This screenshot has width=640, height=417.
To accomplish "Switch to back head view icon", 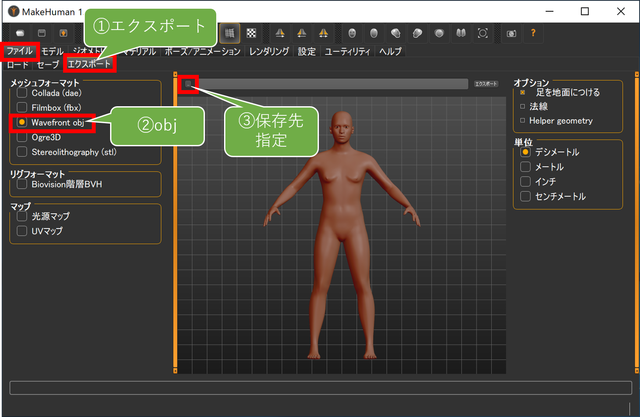I will coord(374,33).
